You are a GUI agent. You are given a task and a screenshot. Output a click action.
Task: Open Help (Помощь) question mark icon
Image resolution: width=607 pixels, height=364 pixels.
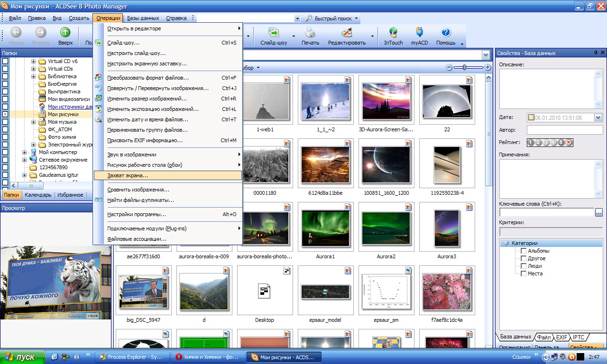tap(445, 33)
